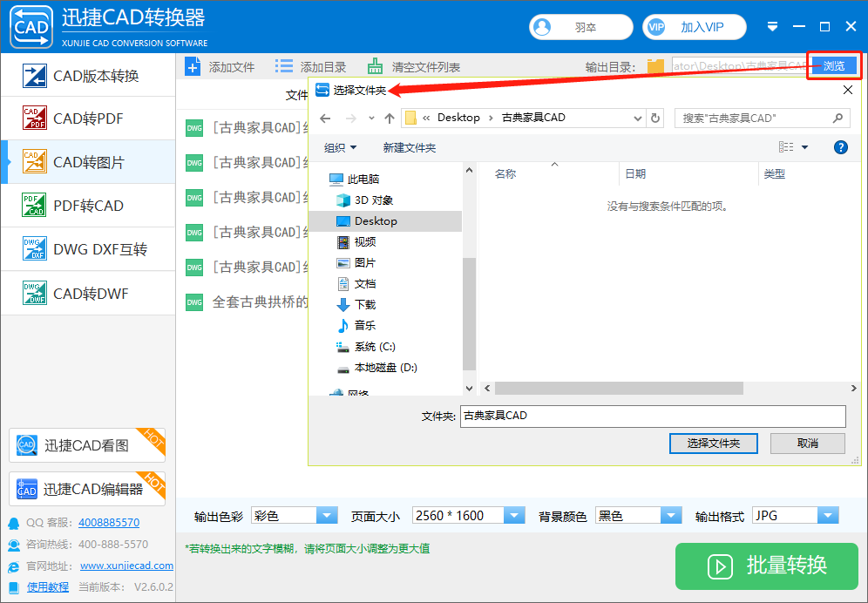Click the 添加目录 list icon
Screen dimensions: 868x603
coord(283,67)
